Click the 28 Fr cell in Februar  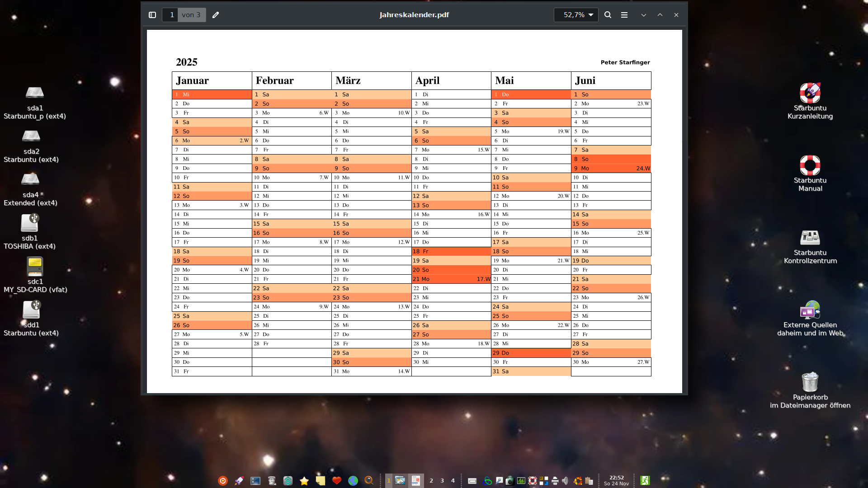(x=292, y=343)
